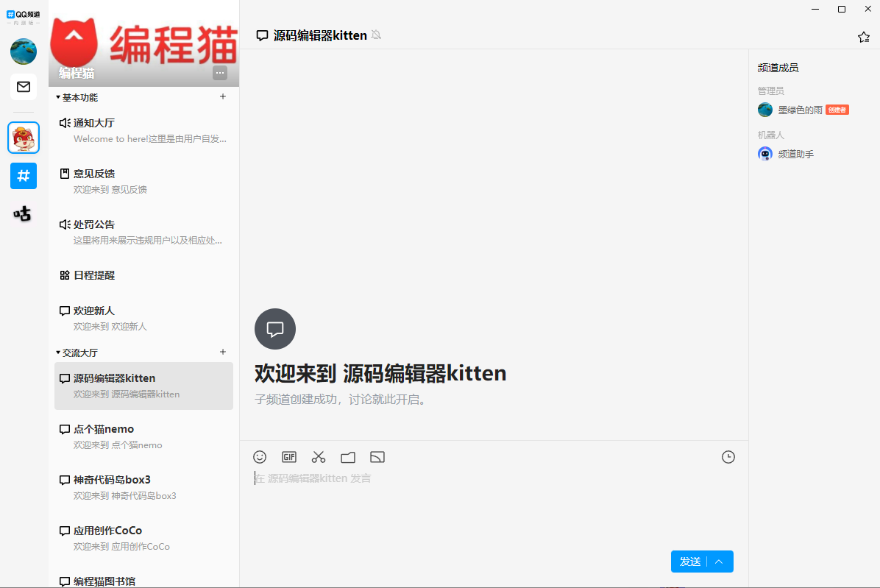
Task: Open the 点个猫nemo channel
Action: (x=143, y=436)
